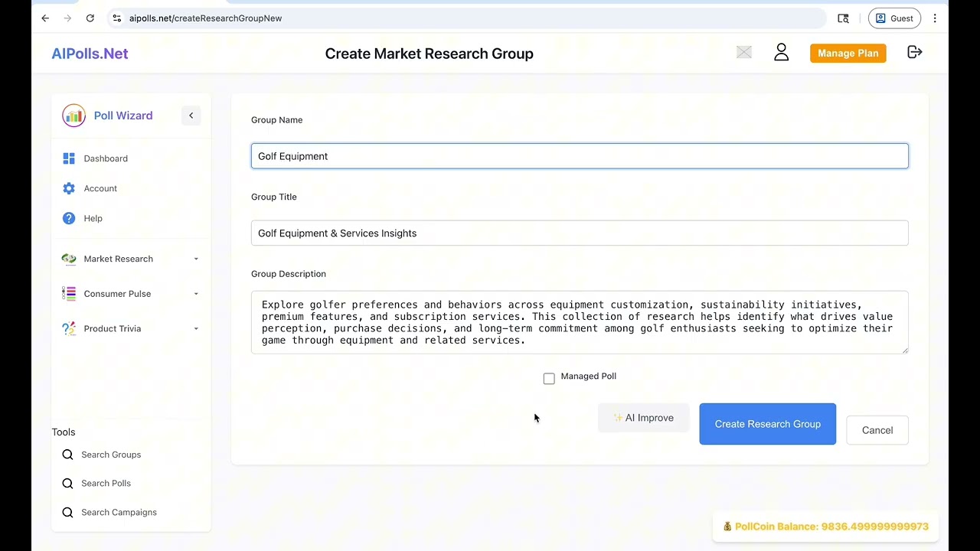This screenshot has height=551, width=980.
Task: Click the Product Trivia menu label
Action: (x=113, y=329)
